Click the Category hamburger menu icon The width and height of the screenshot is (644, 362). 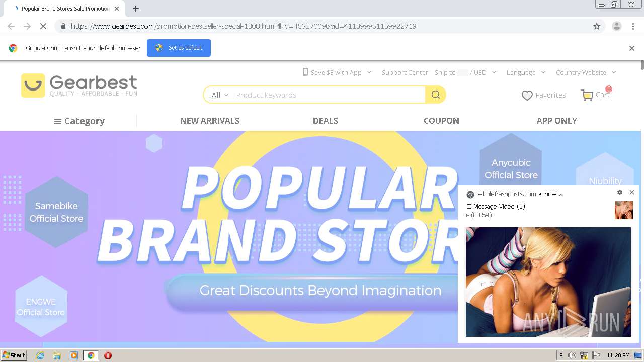click(58, 121)
